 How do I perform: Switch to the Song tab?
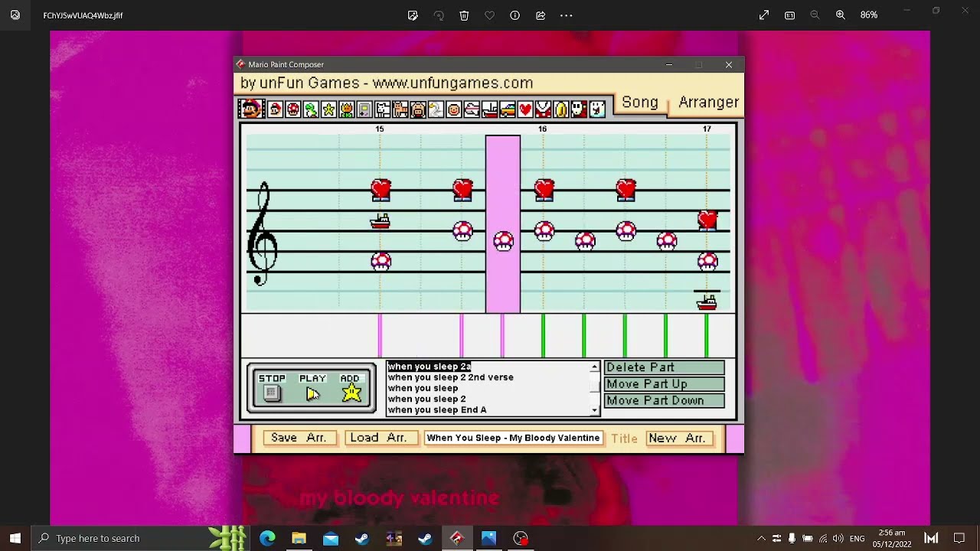point(640,103)
